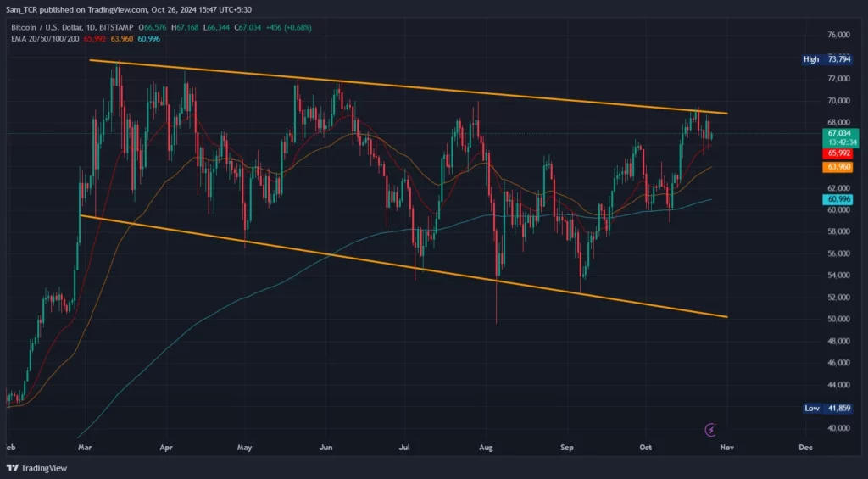
Task: Click the Aug label on the time axis
Action: (486, 447)
